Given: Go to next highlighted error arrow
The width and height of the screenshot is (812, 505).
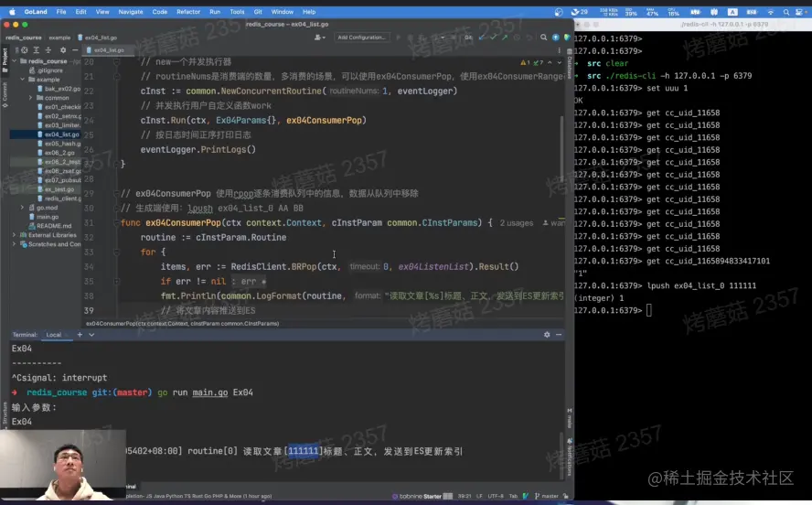Looking at the screenshot, I should coord(560,63).
